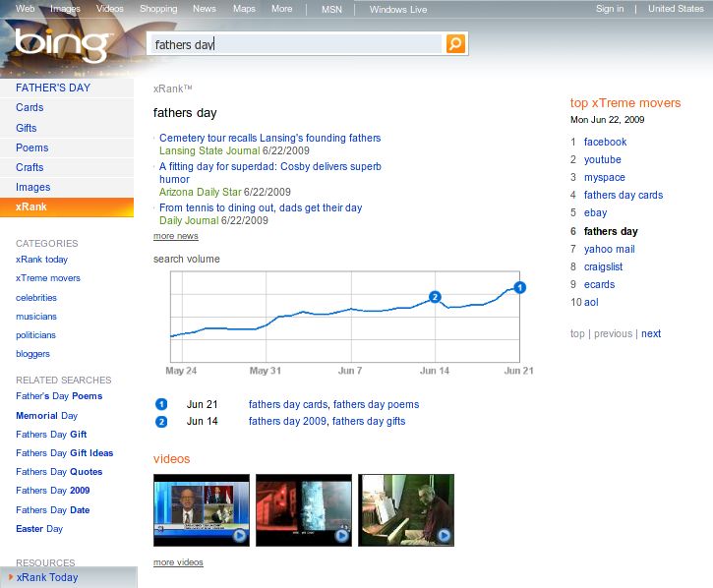This screenshot has width=713, height=588.
Task: Open Father's Day Poems related search
Action: (x=59, y=396)
